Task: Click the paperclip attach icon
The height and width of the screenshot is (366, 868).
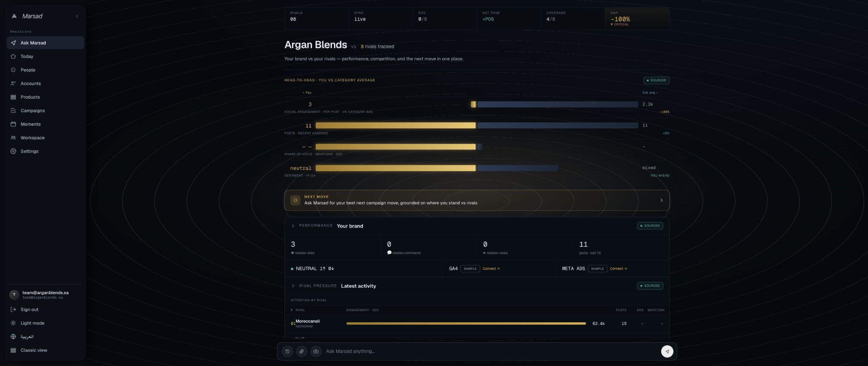Action: click(302, 351)
